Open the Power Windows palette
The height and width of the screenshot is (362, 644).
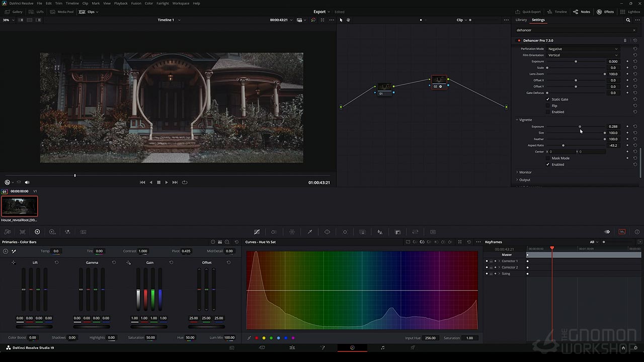coord(327,232)
